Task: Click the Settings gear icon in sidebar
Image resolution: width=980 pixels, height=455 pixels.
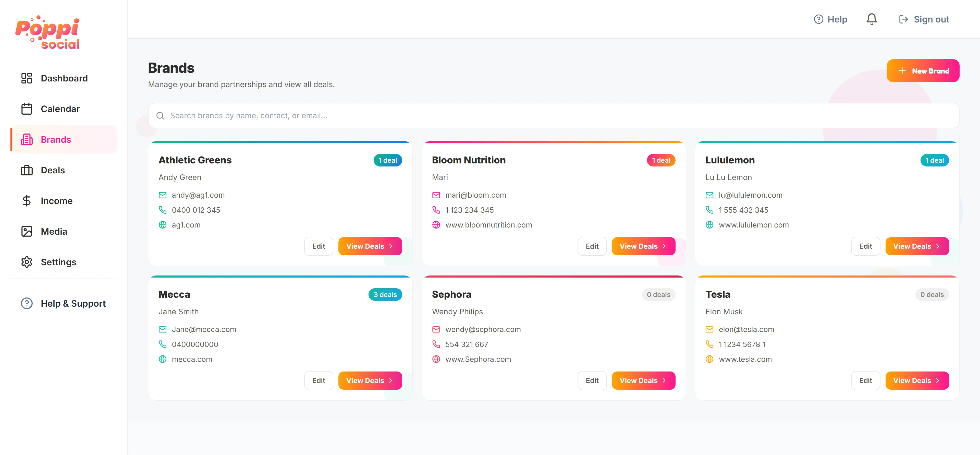Action: tap(27, 262)
